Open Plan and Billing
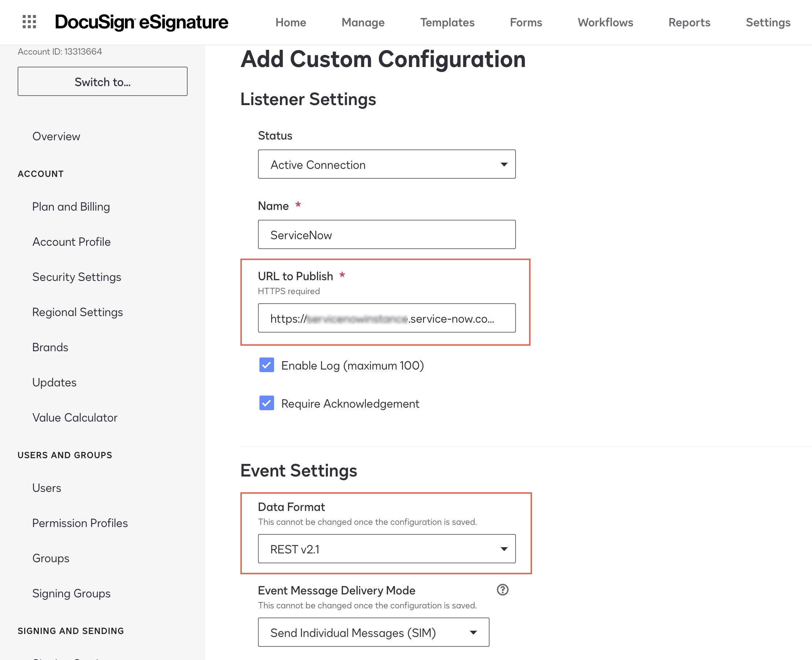The height and width of the screenshot is (660, 812). [71, 207]
